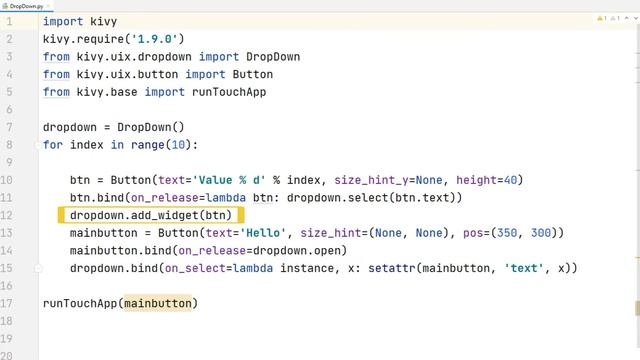
Task: Go to previous highlighted error arrow
Action: [x=627, y=18]
